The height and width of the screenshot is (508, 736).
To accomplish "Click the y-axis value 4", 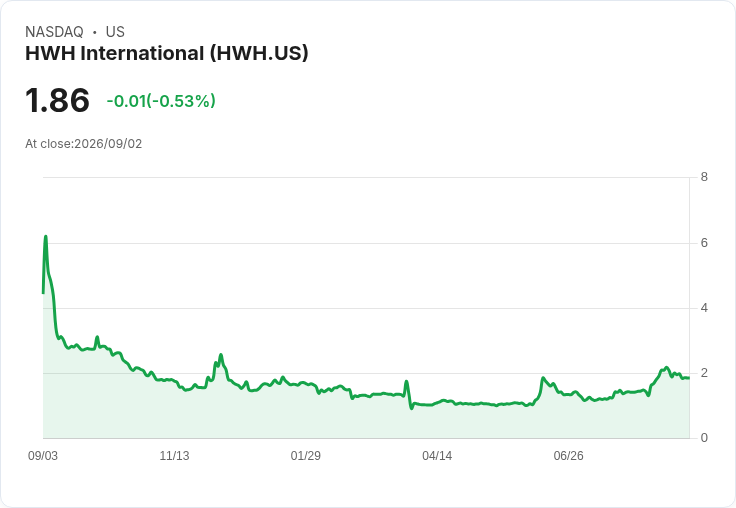I will (704, 308).
